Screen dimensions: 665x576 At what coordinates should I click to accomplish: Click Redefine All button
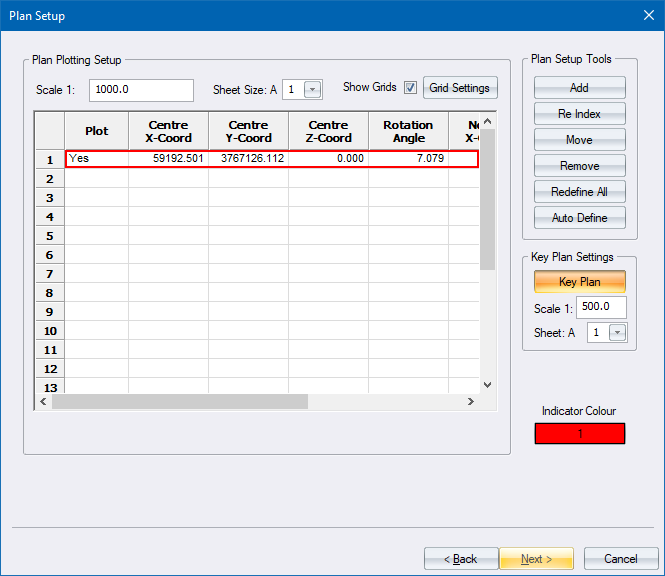pos(579,192)
